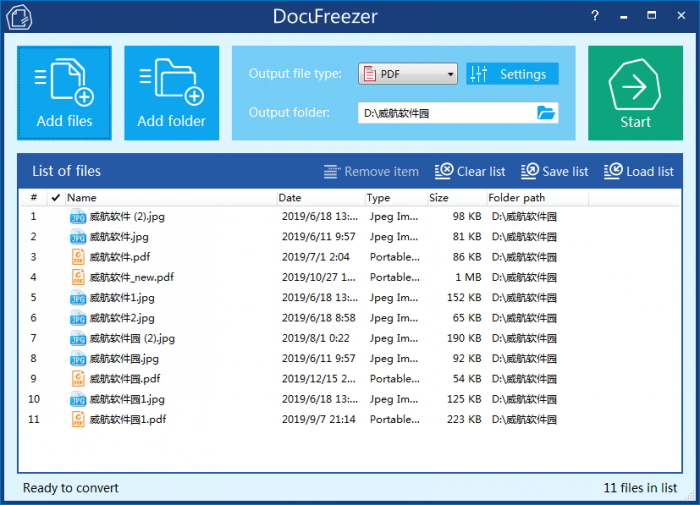The height and width of the screenshot is (505, 700).
Task: Select file 威航软件园.jpg
Action: point(124,359)
